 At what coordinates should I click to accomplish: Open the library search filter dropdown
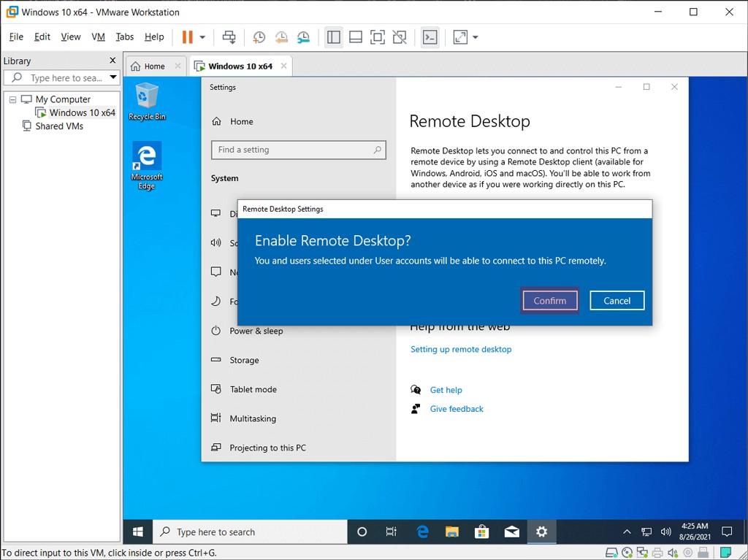[x=113, y=77]
